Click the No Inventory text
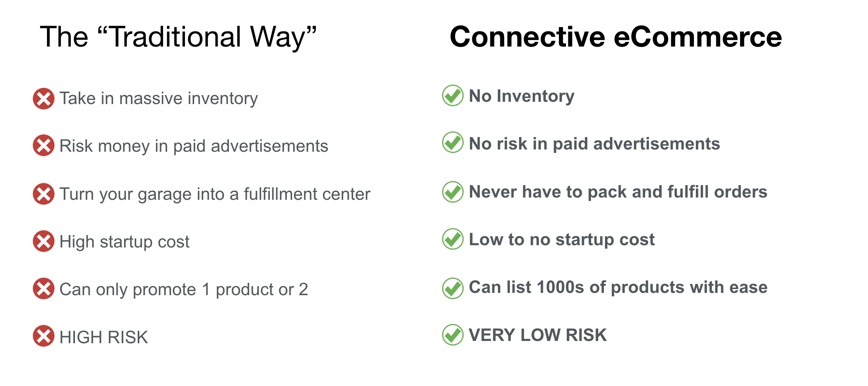868x386 pixels. [522, 96]
